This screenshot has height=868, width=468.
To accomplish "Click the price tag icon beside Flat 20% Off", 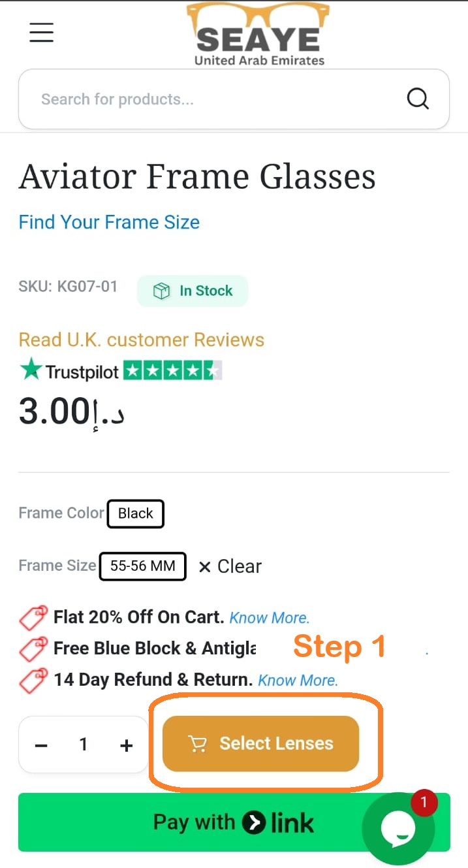I will point(33,617).
